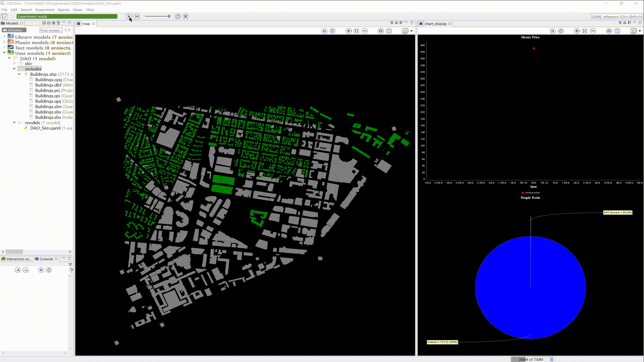This screenshot has height=362, width=644.
Task: Click the GAML reference search box
Action: tap(616, 16)
